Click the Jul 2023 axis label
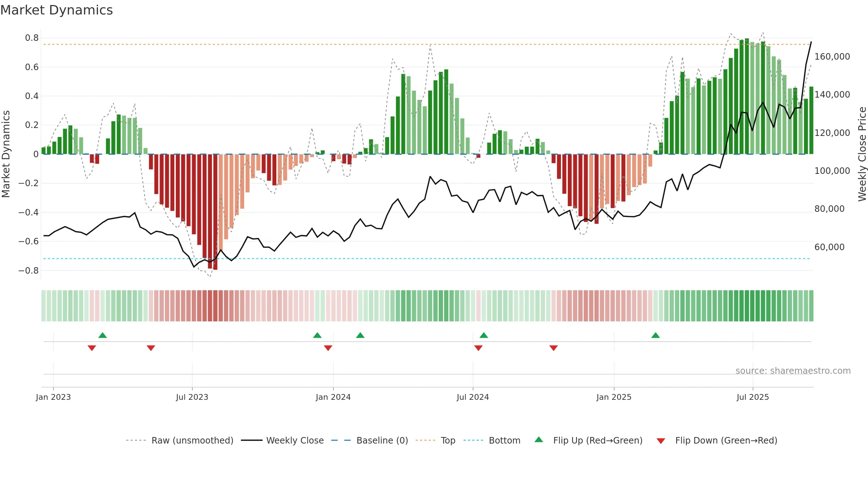 click(192, 397)
